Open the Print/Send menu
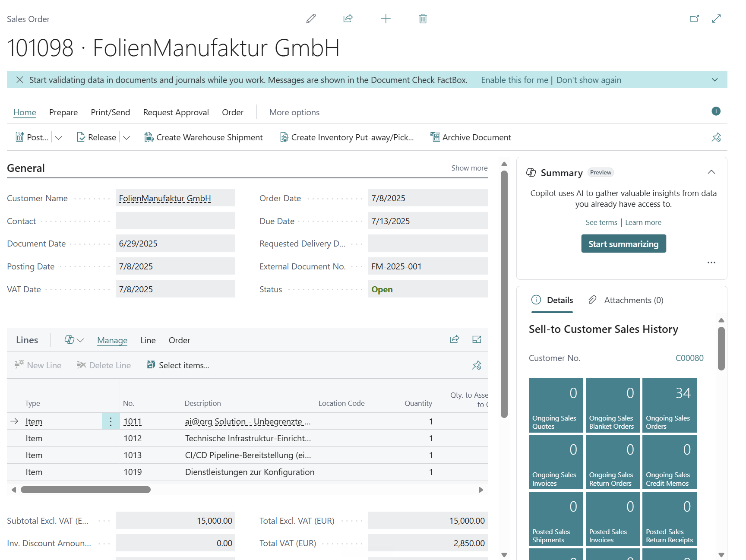This screenshot has width=746, height=560. (110, 112)
